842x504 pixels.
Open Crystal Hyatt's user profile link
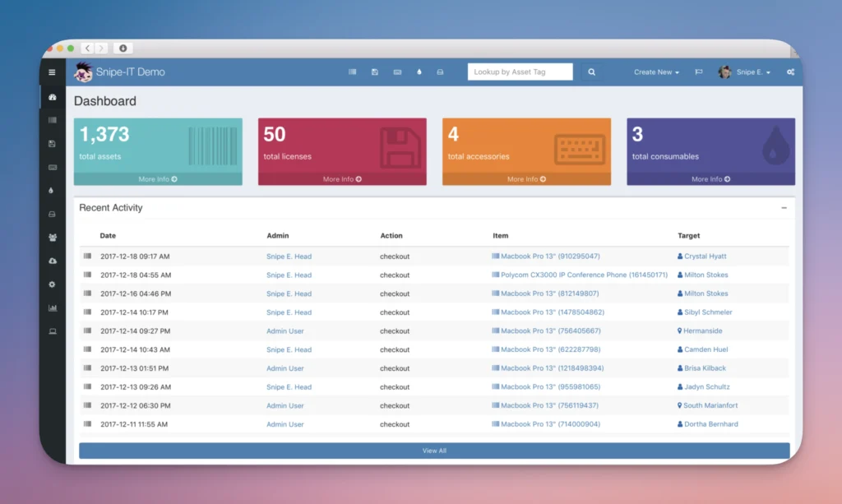click(x=705, y=257)
